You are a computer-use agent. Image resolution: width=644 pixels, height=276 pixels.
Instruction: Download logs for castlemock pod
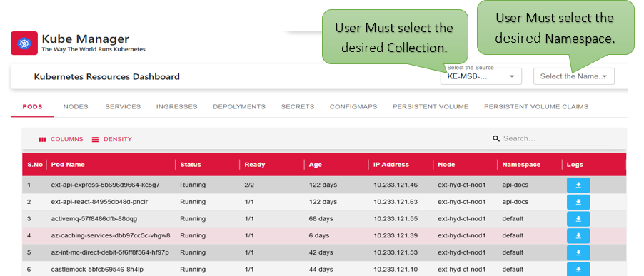click(578, 269)
